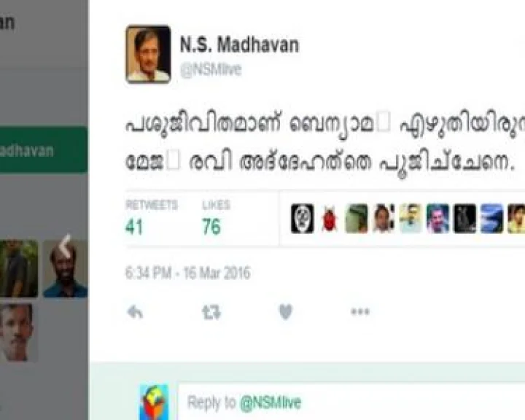The image size is (525, 420).
Task: Select the green leaf liker avatar
Action: click(x=357, y=218)
